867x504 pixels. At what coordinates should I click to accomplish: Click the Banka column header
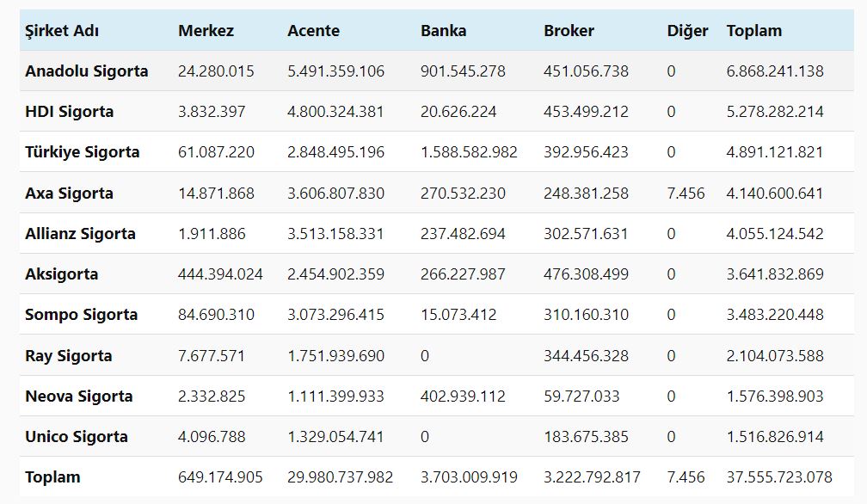(443, 31)
